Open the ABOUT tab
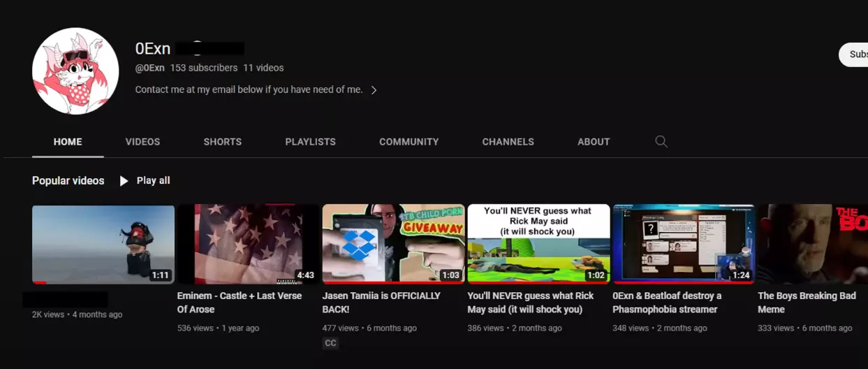 594,142
